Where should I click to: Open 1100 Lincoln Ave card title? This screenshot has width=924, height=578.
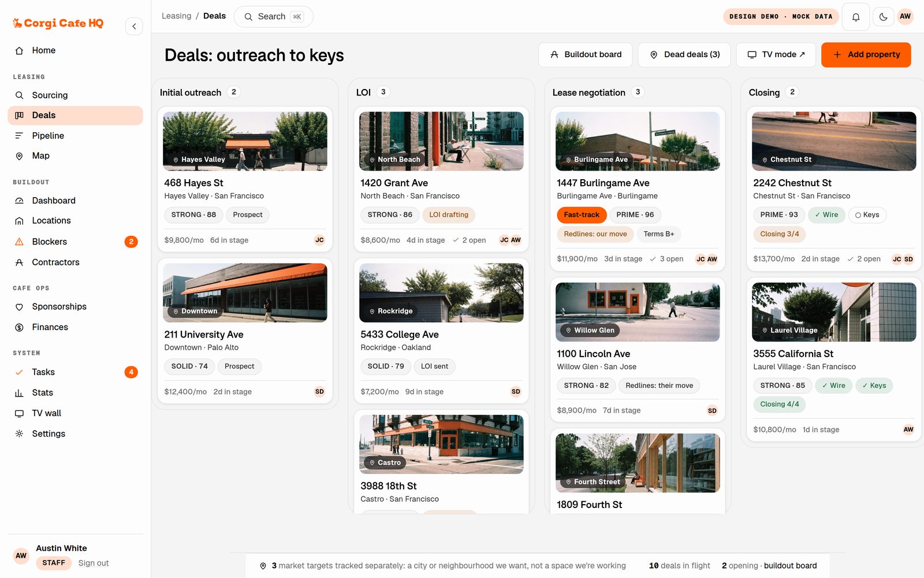593,354
